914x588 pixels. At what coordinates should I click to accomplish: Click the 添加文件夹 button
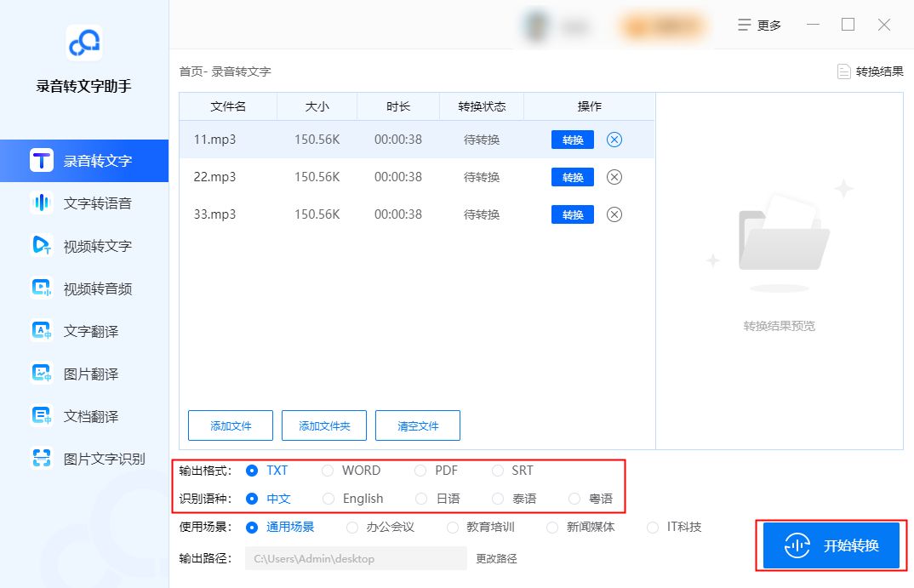pos(324,425)
